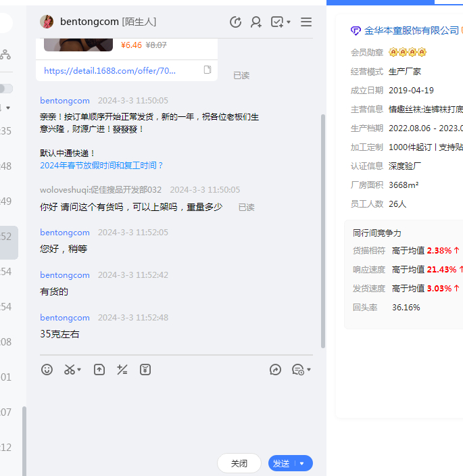Screen dimensions: 463x476
Task: Click the message 35克左右
Action: click(59, 334)
